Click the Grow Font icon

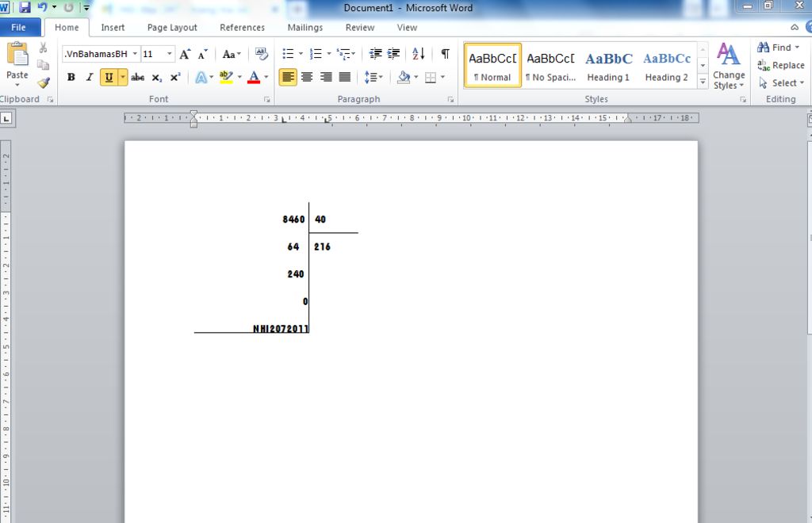[185, 54]
